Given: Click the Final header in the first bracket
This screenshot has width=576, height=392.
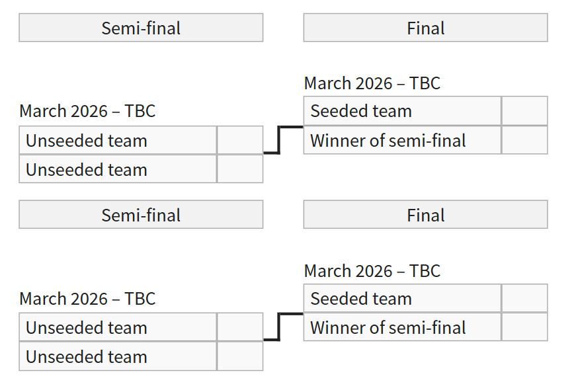Looking at the screenshot, I should point(425,28).
